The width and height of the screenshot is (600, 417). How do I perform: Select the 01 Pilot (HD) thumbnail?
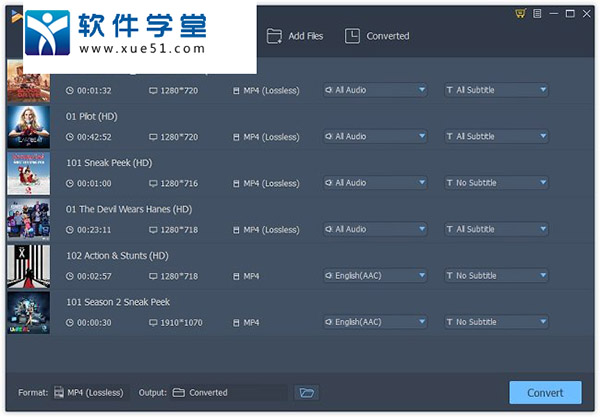(x=28, y=126)
